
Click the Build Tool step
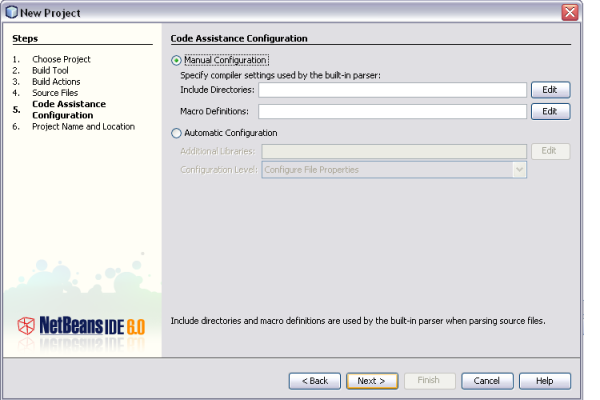click(x=50, y=70)
